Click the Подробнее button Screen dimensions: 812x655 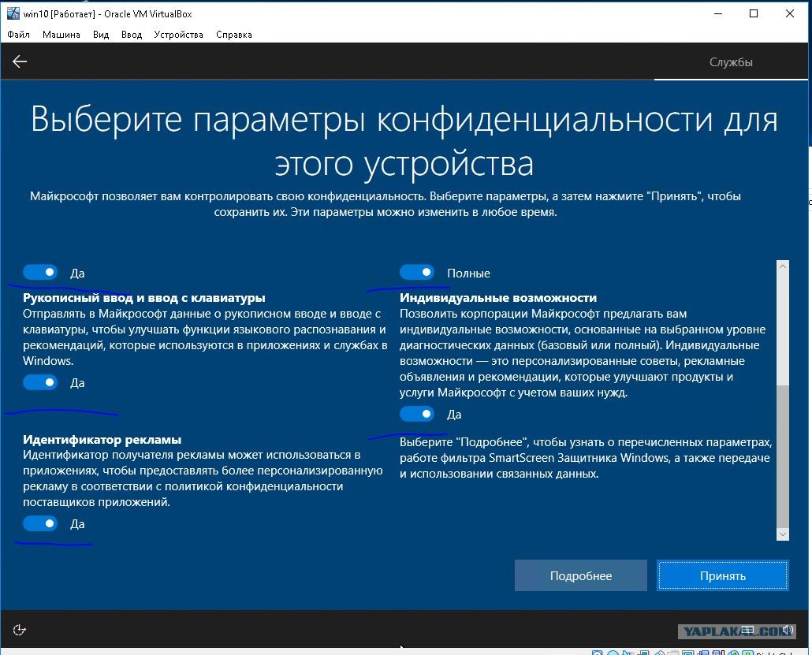click(x=580, y=575)
